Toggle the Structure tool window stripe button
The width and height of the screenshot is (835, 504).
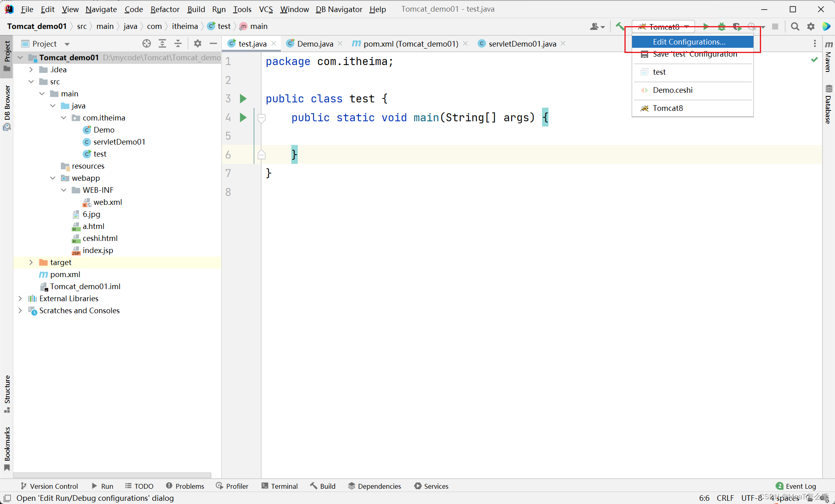point(7,394)
